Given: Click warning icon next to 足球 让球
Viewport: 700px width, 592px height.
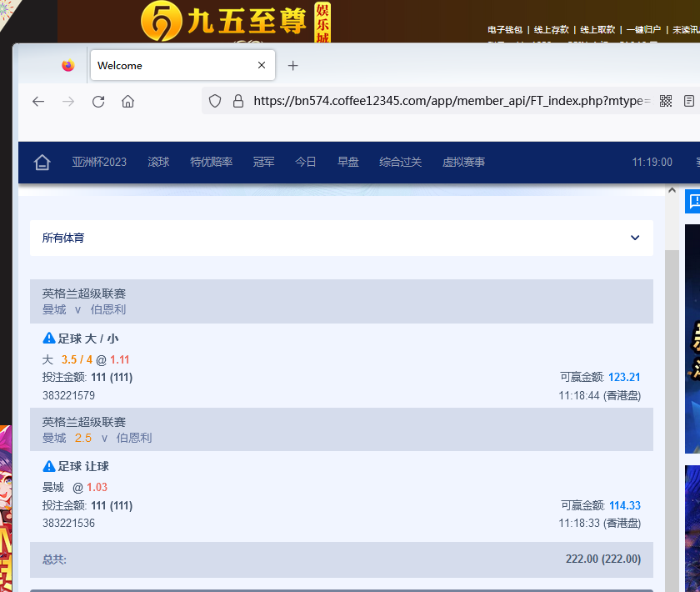Looking at the screenshot, I should (x=48, y=466).
